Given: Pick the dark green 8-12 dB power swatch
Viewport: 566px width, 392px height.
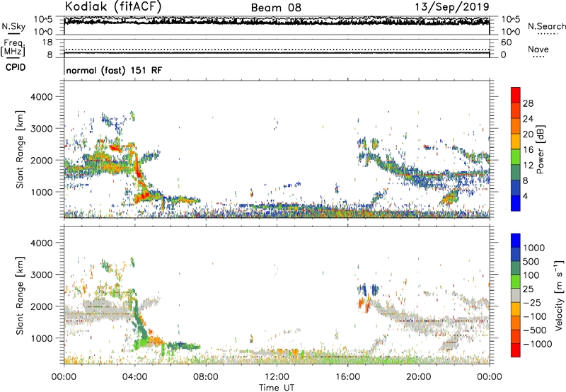Looking at the screenshot, I should click(516, 172).
